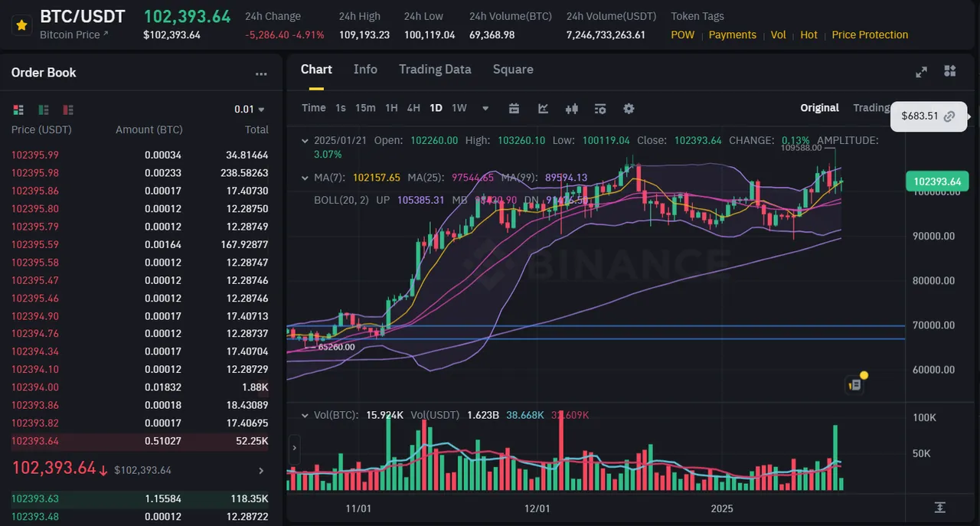Open the Bitcoin Price link
This screenshot has height=526, width=980.
tap(73, 34)
